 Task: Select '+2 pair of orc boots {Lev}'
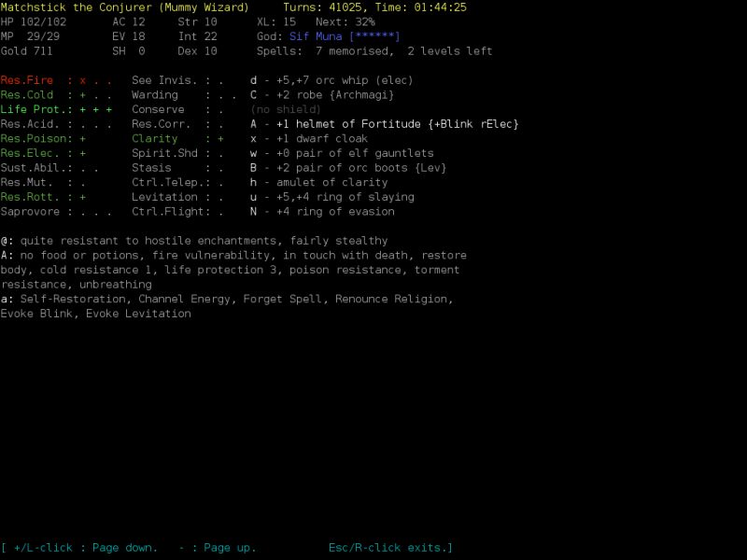pos(361,168)
